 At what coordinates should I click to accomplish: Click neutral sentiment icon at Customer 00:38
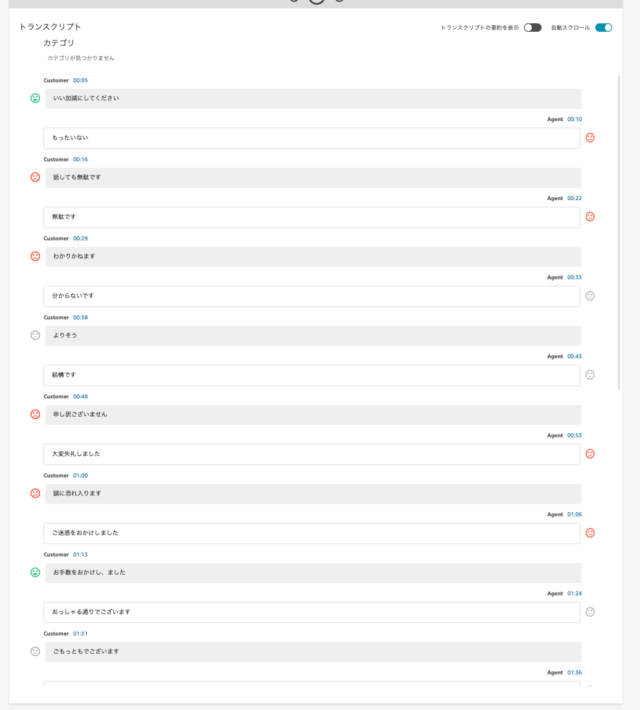(x=35, y=335)
